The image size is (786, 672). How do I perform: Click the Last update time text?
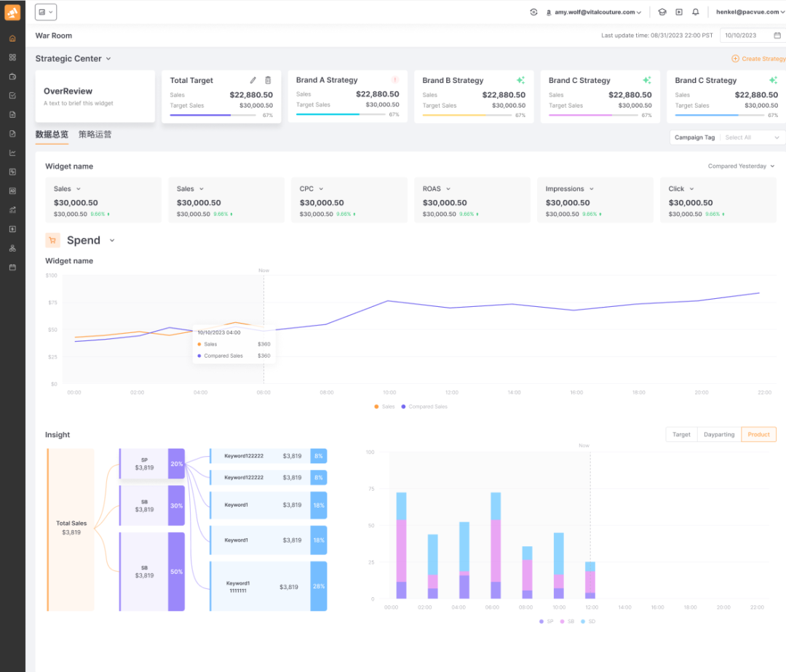coord(656,36)
